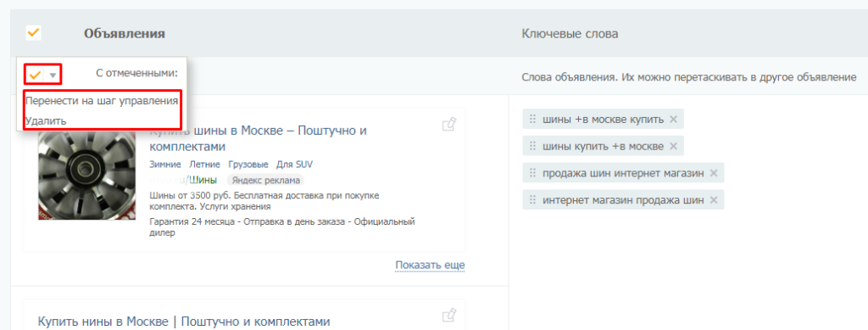
Task: Select 'Удалить' from the dropdown menu
Action: [x=46, y=120]
